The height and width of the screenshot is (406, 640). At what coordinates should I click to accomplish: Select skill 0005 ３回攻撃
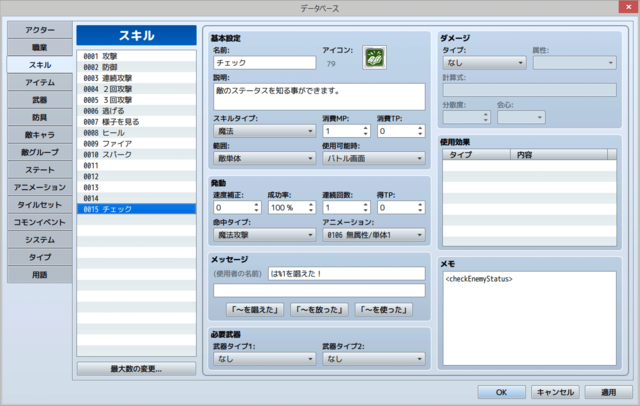coord(136,100)
